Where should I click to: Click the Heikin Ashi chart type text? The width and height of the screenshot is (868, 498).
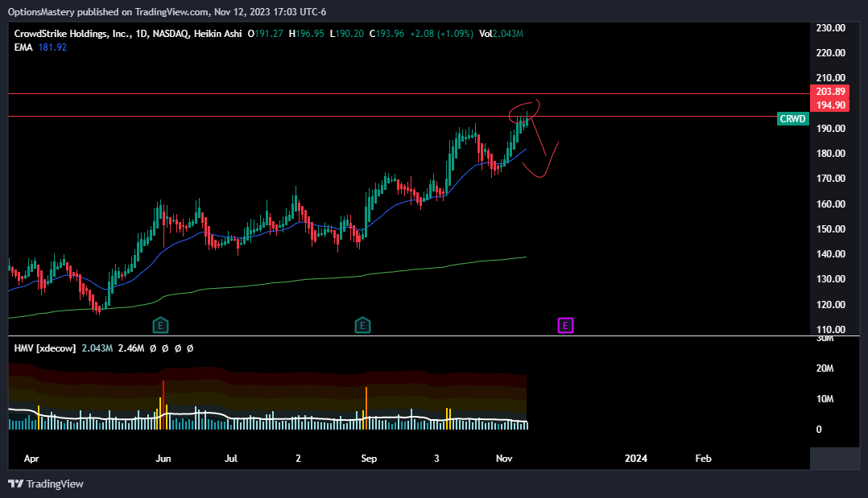click(x=218, y=34)
